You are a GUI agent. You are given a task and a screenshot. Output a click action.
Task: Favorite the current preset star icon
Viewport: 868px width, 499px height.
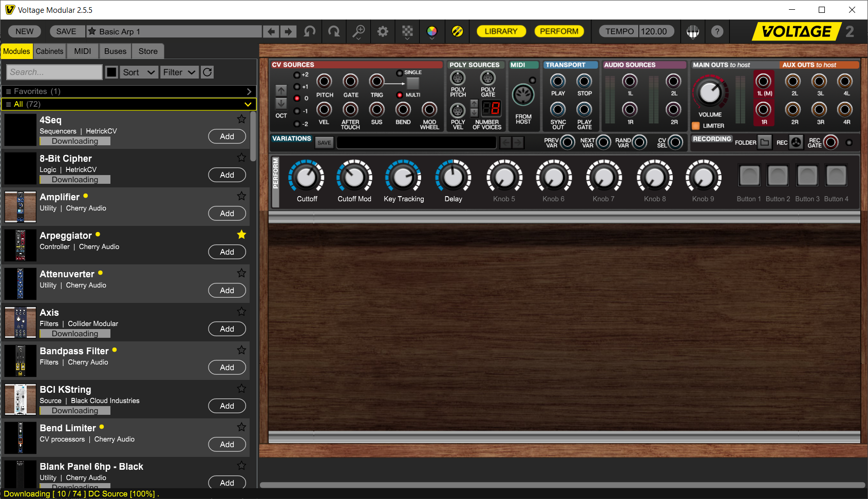coord(92,31)
